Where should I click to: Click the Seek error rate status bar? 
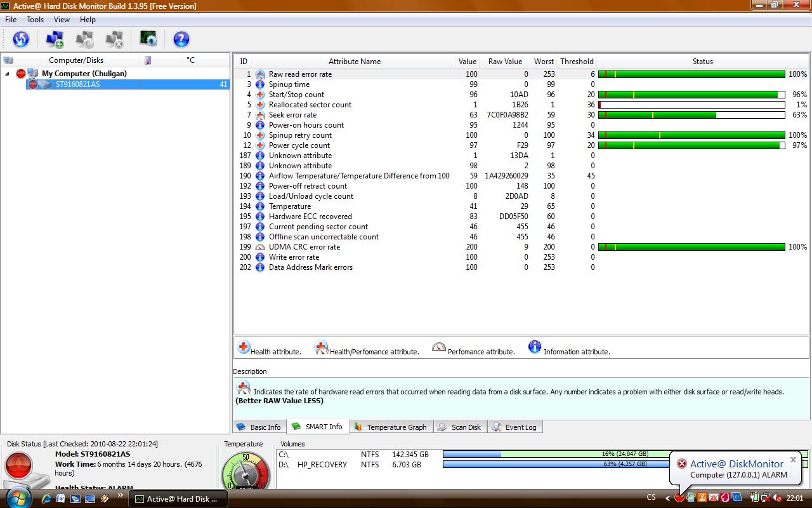pyautogui.click(x=691, y=115)
